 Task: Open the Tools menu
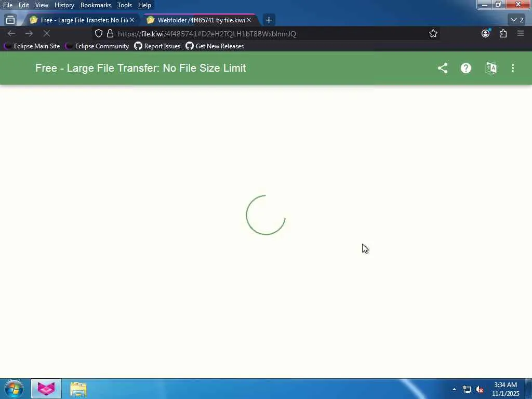(125, 5)
